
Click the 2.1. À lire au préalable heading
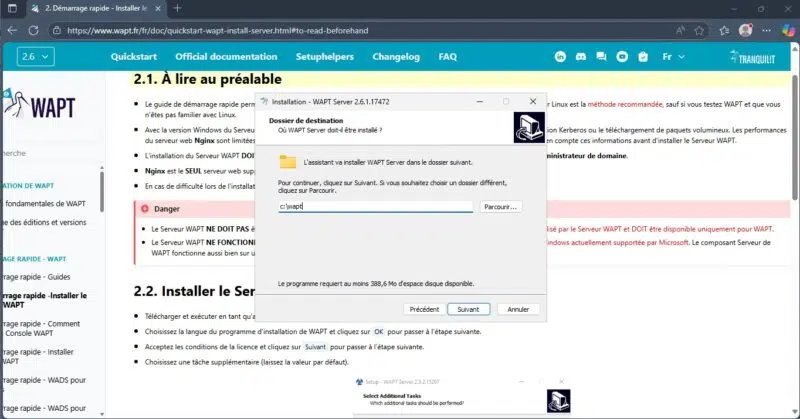pos(208,79)
